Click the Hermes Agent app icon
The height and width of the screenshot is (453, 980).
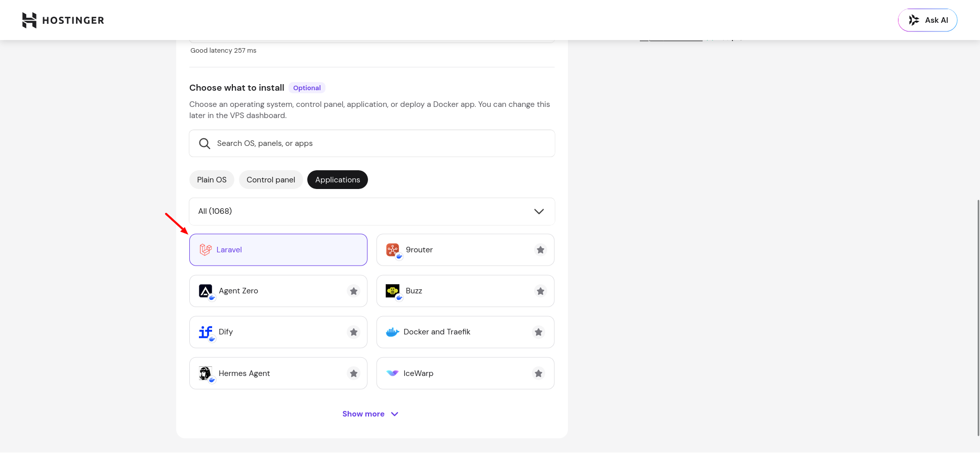coord(206,373)
